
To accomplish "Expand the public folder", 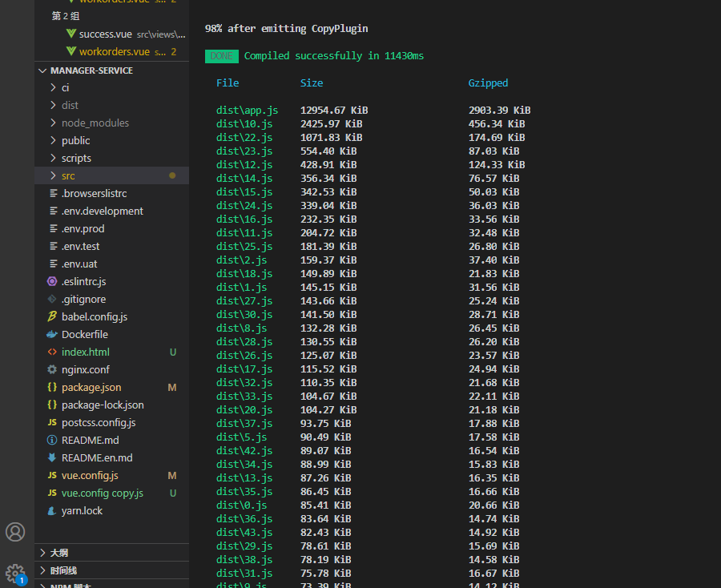I will (x=53, y=140).
